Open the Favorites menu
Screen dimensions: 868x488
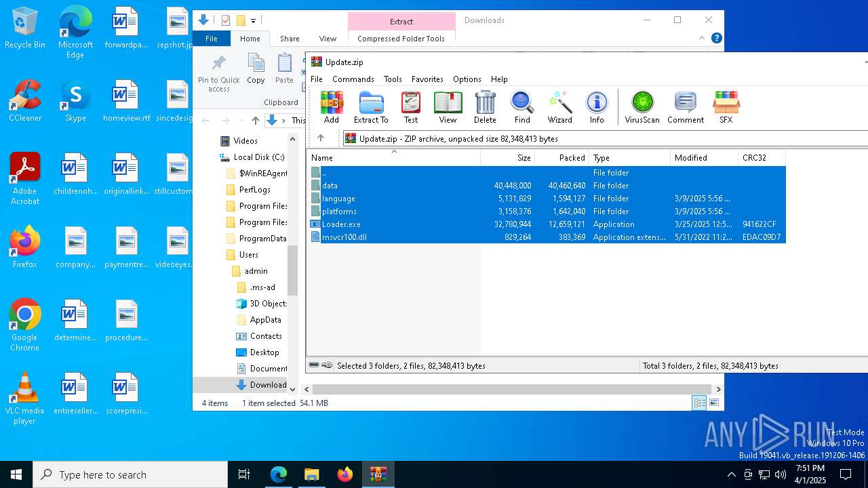pyautogui.click(x=427, y=79)
